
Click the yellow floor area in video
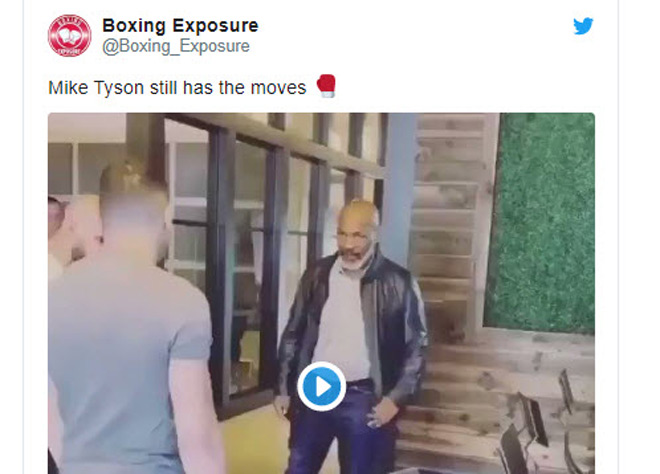(x=253, y=442)
